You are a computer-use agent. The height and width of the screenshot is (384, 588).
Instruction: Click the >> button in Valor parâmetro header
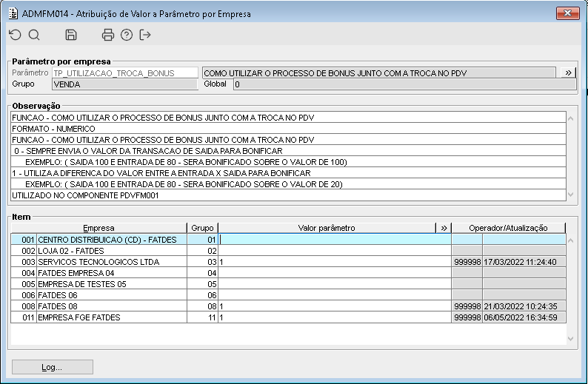(x=444, y=228)
